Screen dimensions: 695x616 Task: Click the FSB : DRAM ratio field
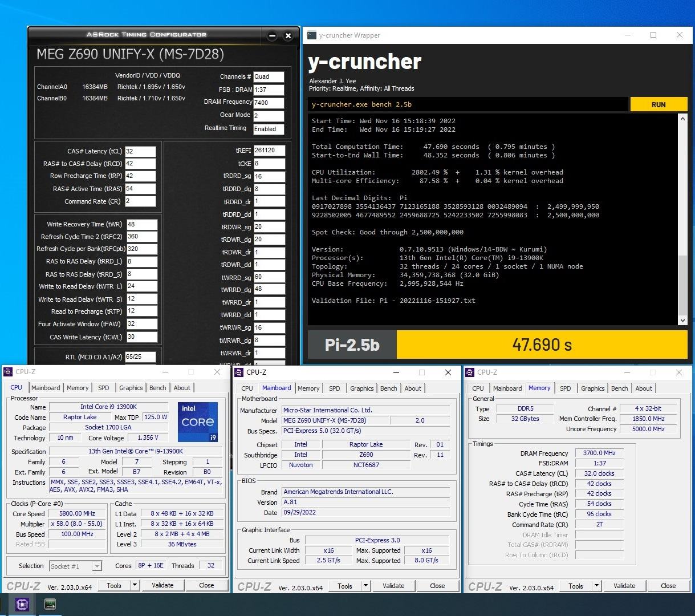point(269,90)
